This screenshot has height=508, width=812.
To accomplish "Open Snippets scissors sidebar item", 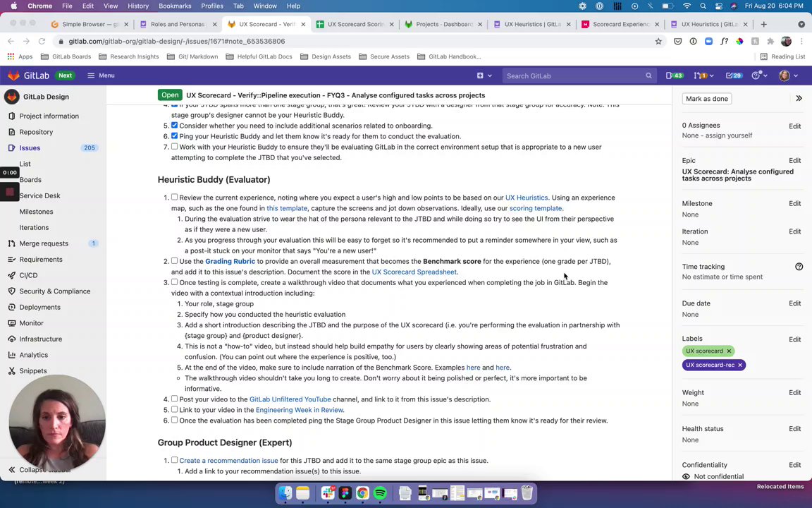I will tap(32, 371).
